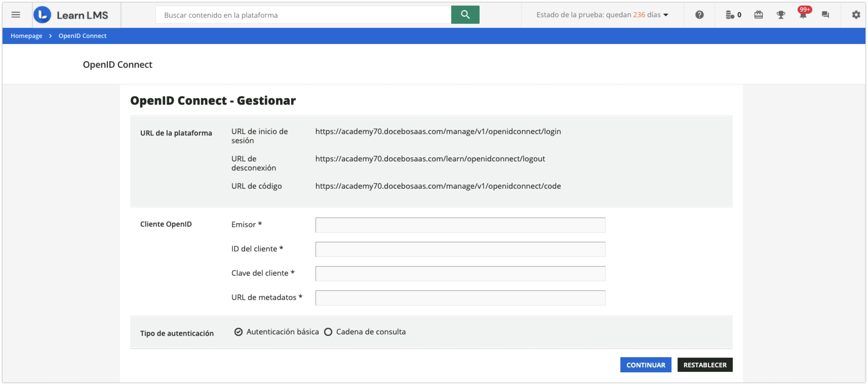The image size is (868, 385).
Task: Click the green search magnifier button
Action: click(x=465, y=15)
